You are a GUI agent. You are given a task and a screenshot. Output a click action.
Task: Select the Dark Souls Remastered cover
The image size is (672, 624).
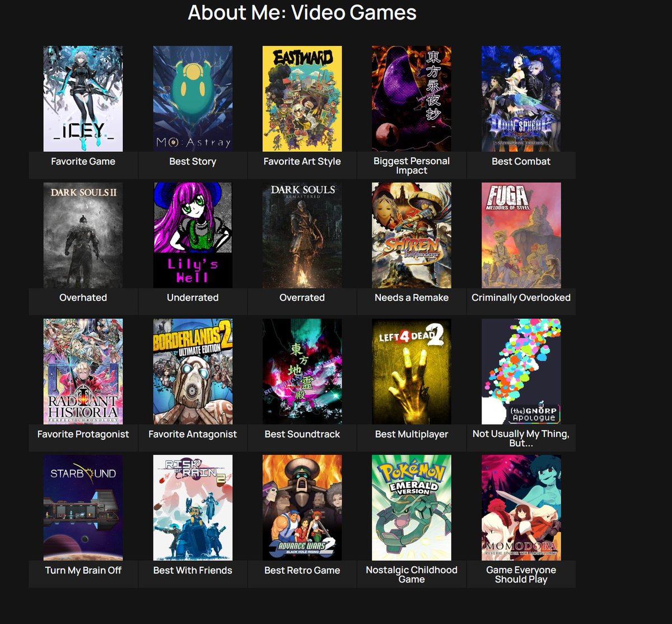(x=302, y=235)
